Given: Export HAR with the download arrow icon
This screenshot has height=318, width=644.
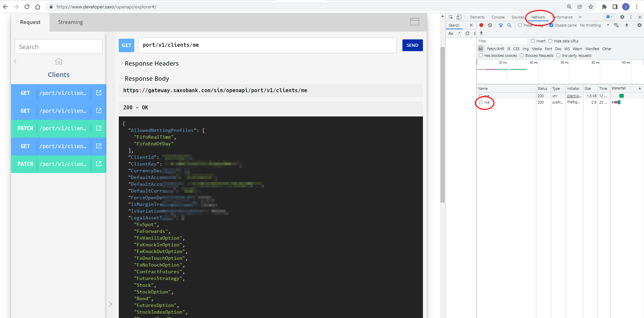Looking at the screenshot, I should pos(481,33).
